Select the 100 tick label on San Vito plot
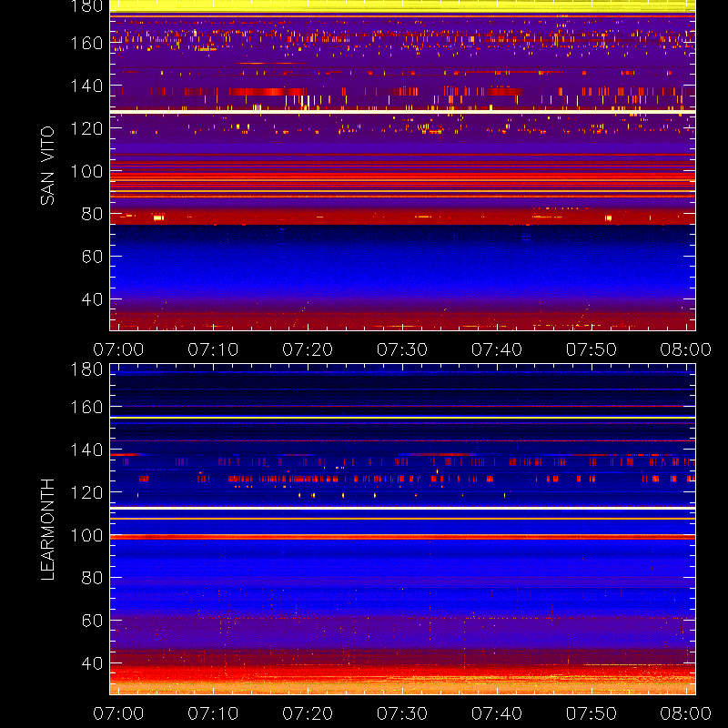 (86, 171)
